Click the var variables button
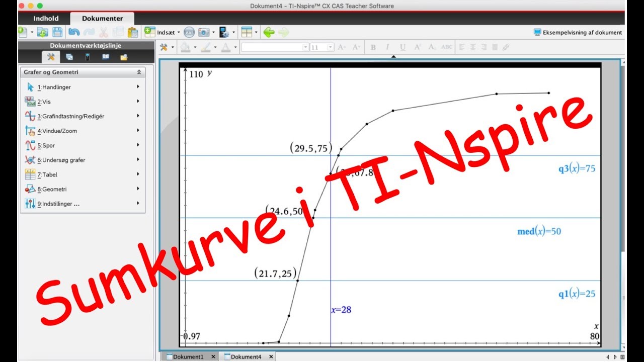 click(189, 32)
